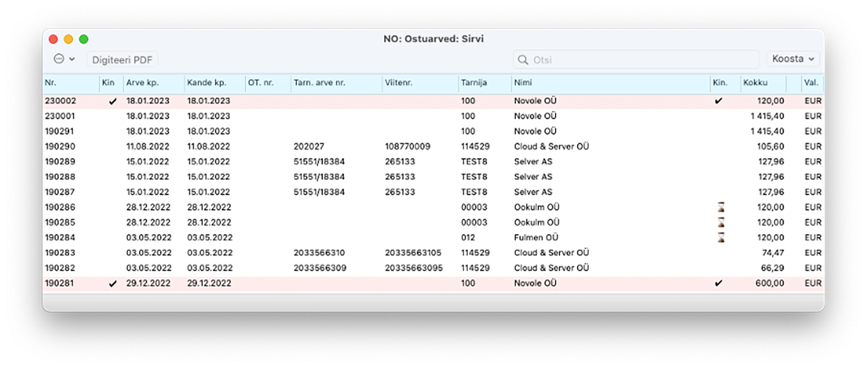The width and height of the screenshot is (868, 369).
Task: Click the green zoom window button
Action: [x=83, y=39]
